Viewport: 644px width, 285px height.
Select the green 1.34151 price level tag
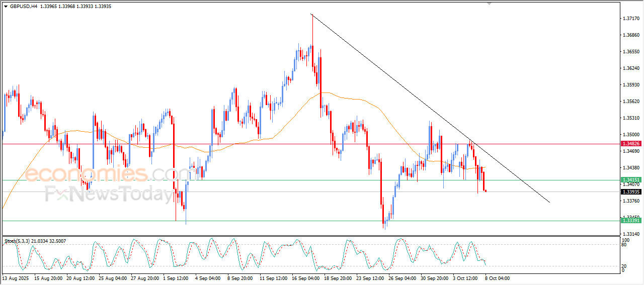(630, 180)
